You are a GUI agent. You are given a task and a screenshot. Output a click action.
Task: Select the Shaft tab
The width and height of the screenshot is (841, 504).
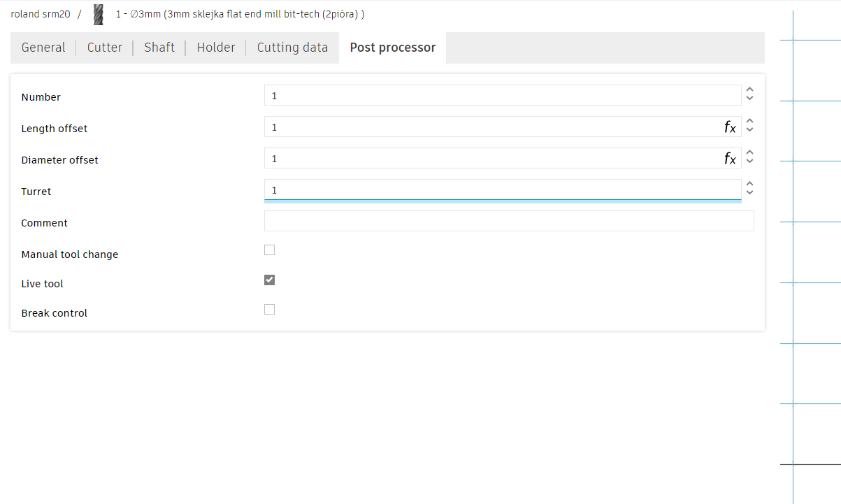point(159,48)
